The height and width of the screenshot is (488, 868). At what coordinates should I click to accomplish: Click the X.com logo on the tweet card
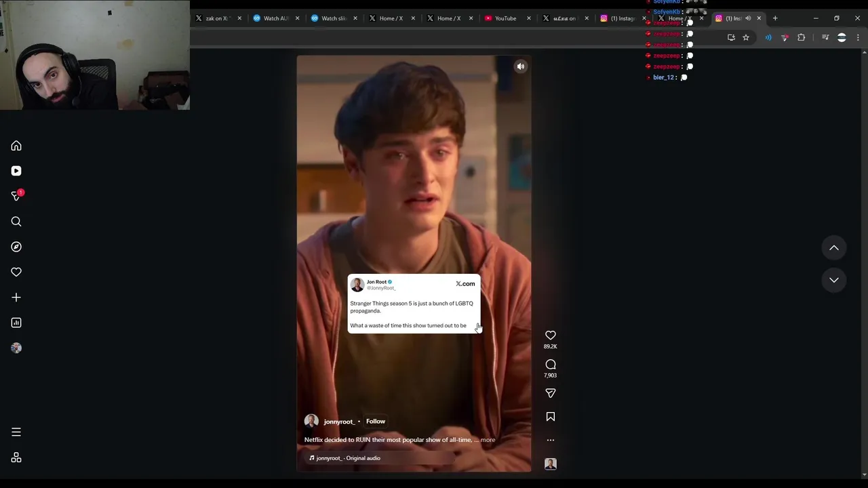pyautogui.click(x=465, y=284)
